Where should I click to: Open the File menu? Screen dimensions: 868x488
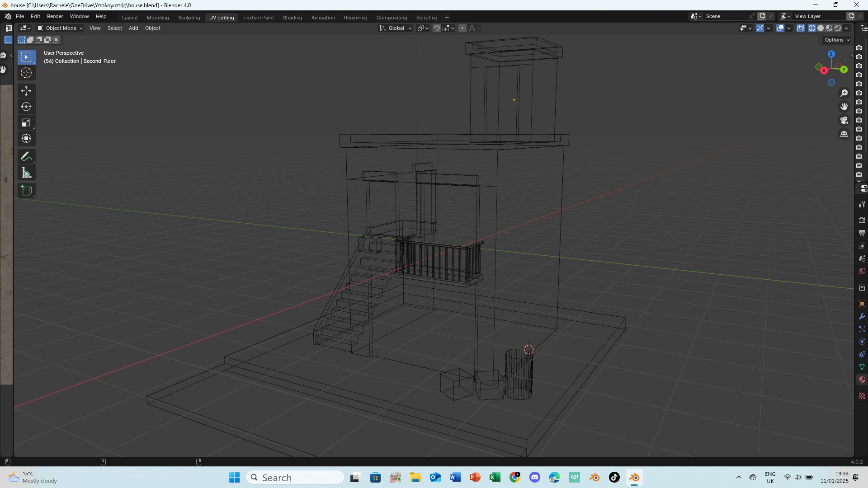click(x=20, y=16)
